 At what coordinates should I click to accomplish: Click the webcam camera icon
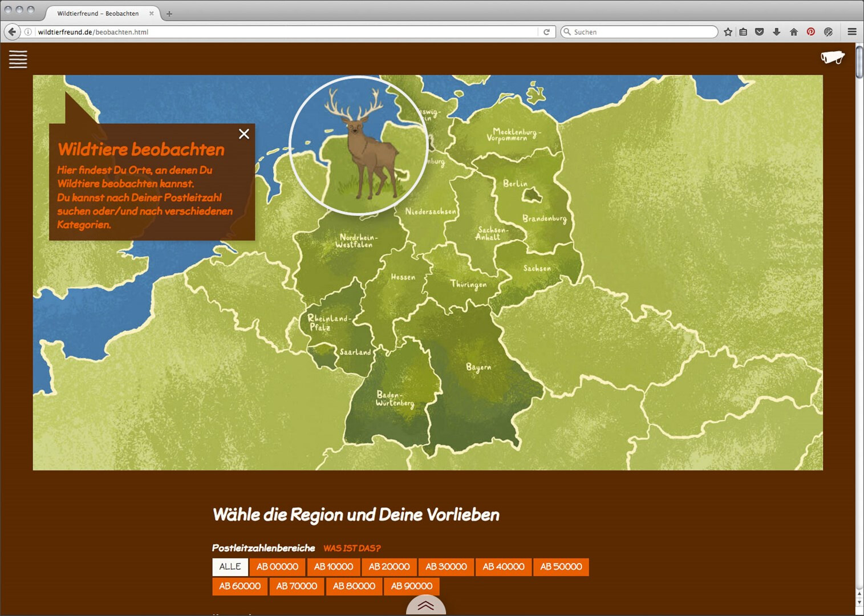coord(832,57)
